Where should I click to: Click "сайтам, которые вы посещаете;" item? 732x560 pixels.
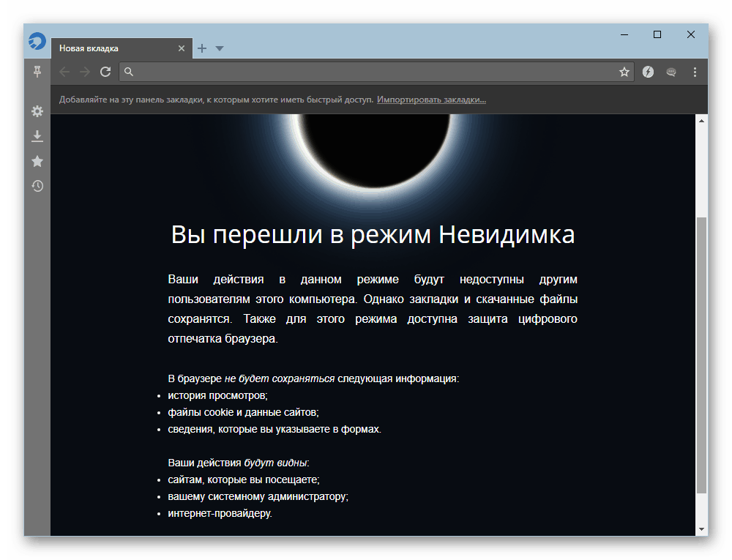[x=244, y=479]
